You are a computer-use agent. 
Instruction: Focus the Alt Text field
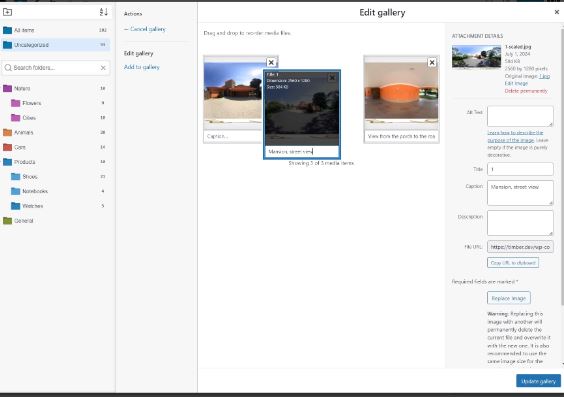tap(520, 116)
